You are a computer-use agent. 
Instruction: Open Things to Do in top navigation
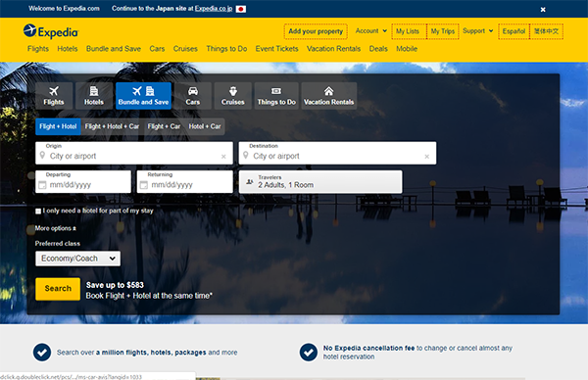click(226, 49)
